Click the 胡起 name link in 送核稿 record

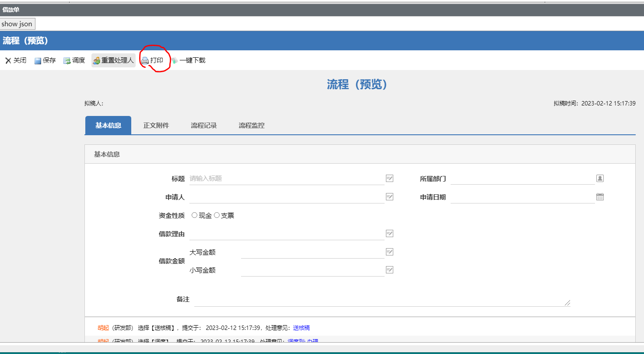(103, 328)
